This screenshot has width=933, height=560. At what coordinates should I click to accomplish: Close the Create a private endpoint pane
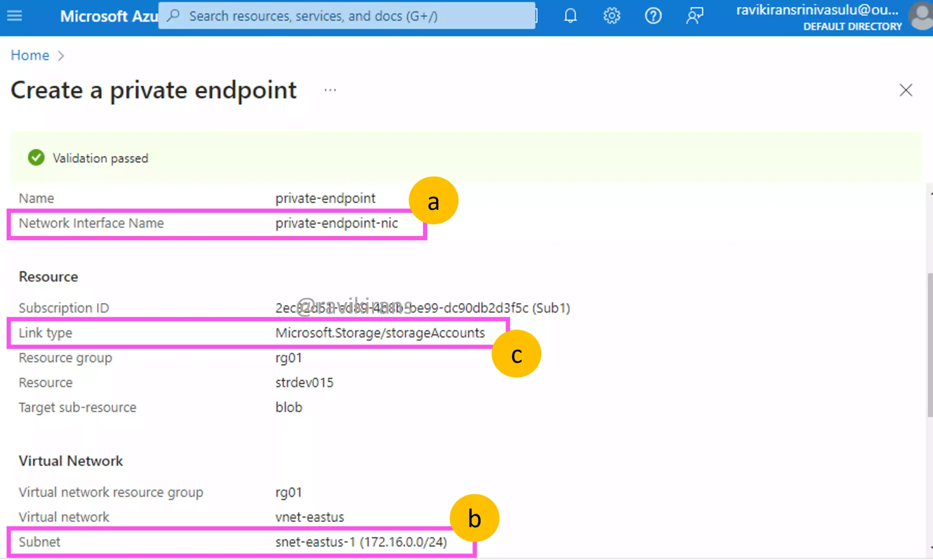coord(905,90)
